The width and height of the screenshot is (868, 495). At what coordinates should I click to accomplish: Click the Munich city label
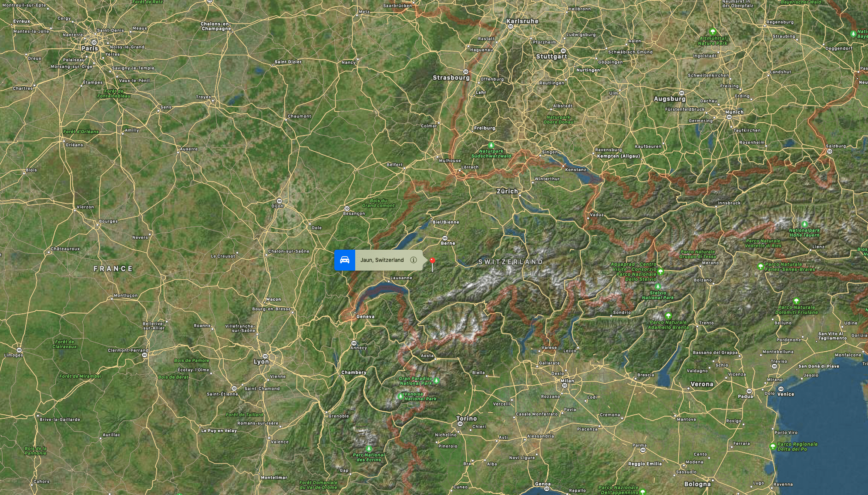734,112
